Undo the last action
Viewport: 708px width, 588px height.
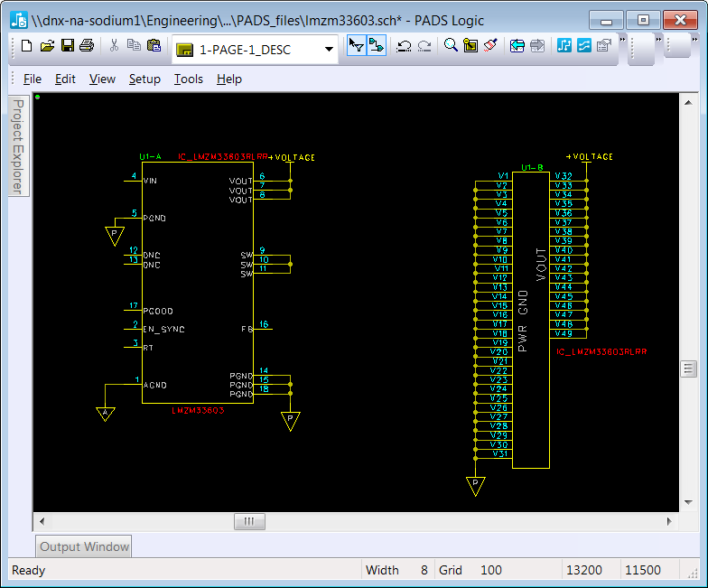pyautogui.click(x=404, y=46)
